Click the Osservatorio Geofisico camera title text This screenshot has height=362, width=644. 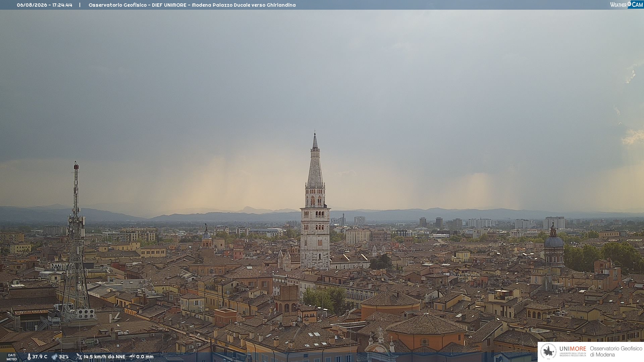coord(192,5)
